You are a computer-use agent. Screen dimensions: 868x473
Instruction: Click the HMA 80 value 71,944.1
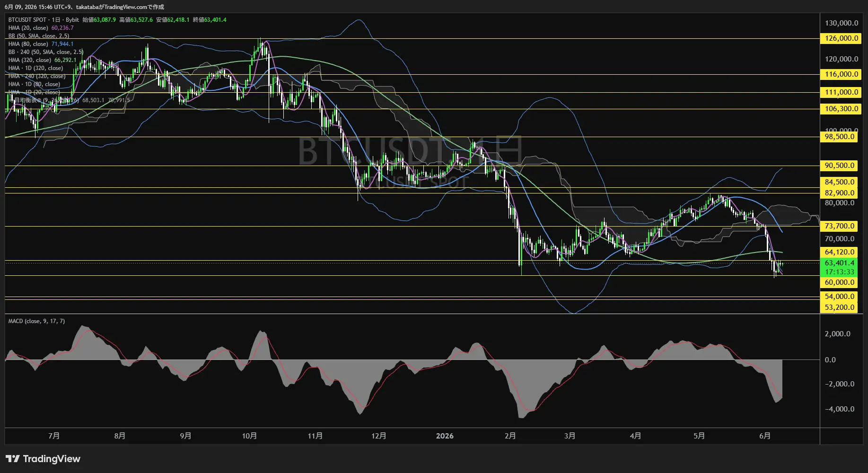pyautogui.click(x=62, y=44)
